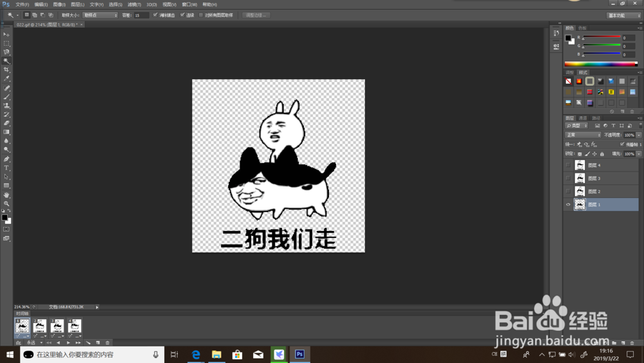Choose the Intersect with Selection mode icon
Screen dimensions: 644x363
pyautogui.click(x=50, y=15)
